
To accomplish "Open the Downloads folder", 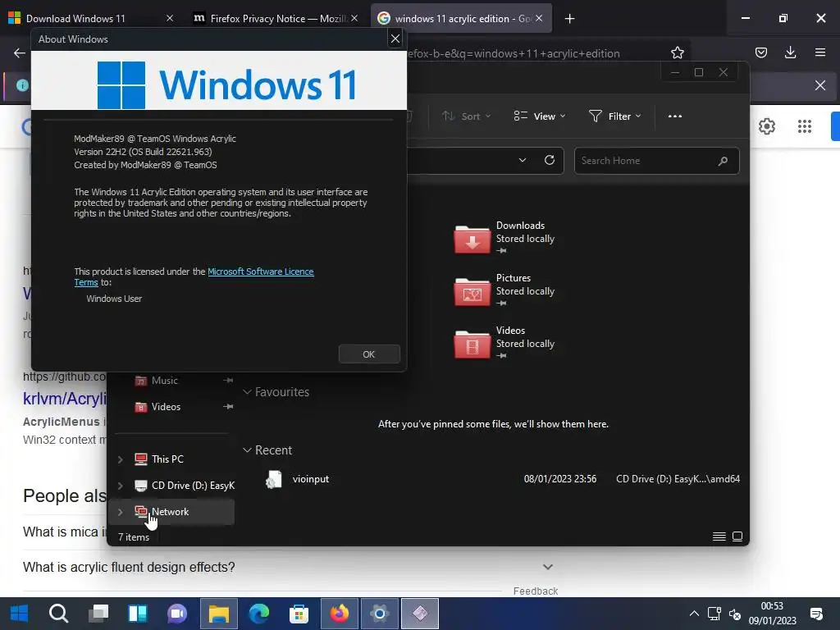I will pyautogui.click(x=504, y=237).
